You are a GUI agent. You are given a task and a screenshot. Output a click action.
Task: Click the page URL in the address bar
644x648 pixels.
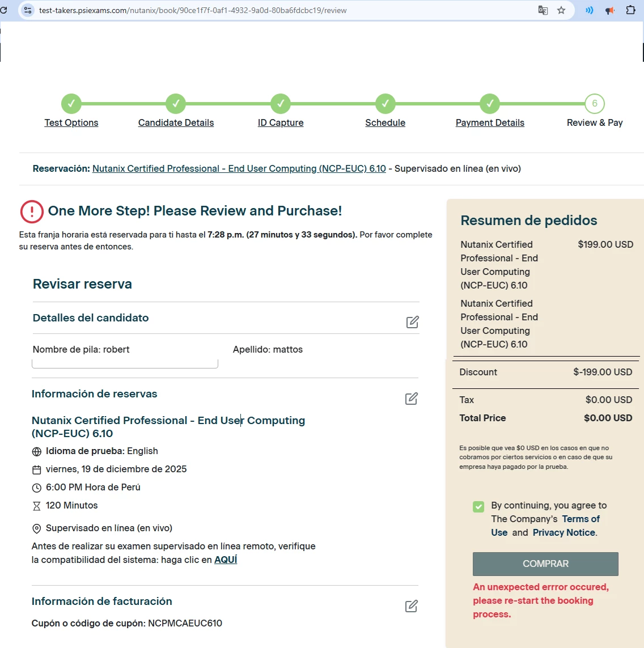(x=193, y=10)
